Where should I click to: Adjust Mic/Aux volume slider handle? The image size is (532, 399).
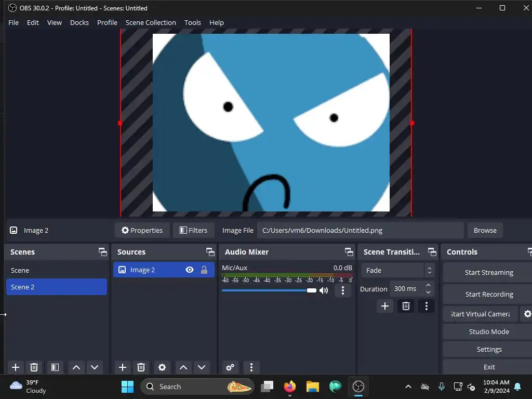pyautogui.click(x=312, y=290)
